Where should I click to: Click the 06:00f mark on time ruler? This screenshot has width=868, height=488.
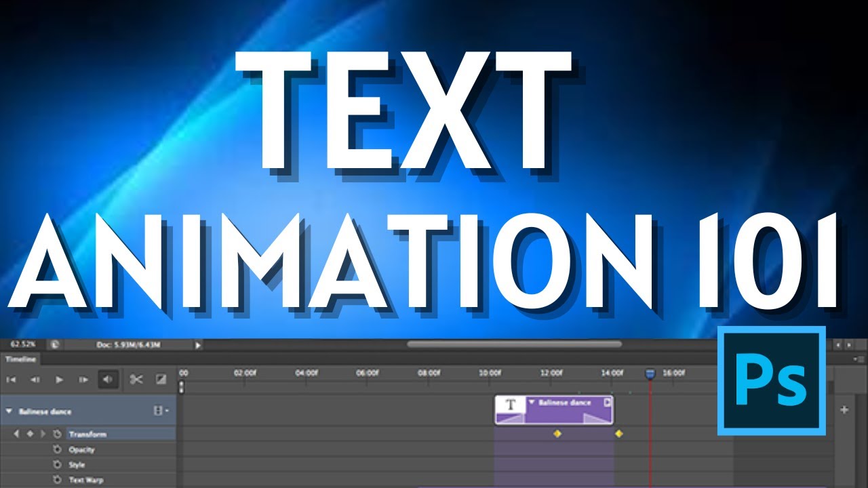click(x=368, y=373)
